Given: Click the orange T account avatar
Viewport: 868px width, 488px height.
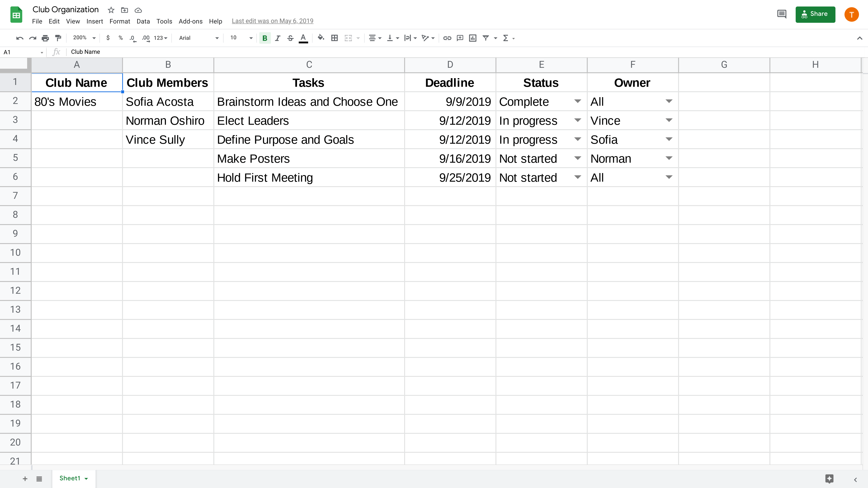Looking at the screenshot, I should tap(851, 14).
